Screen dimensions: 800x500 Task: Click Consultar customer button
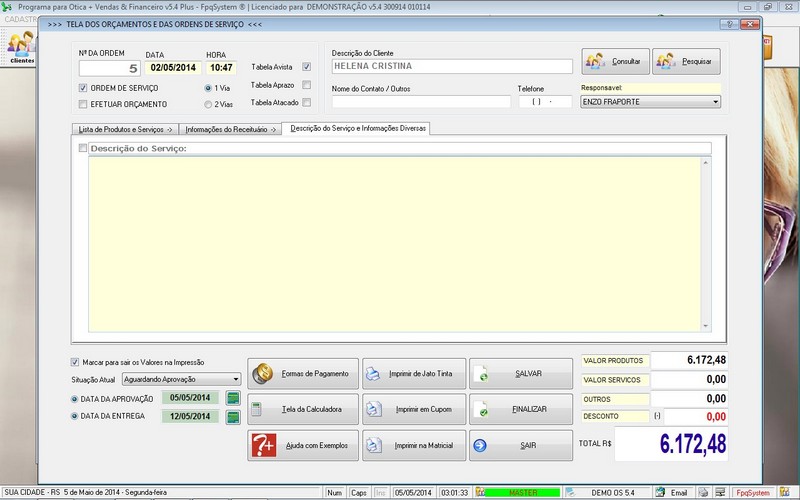[616, 61]
